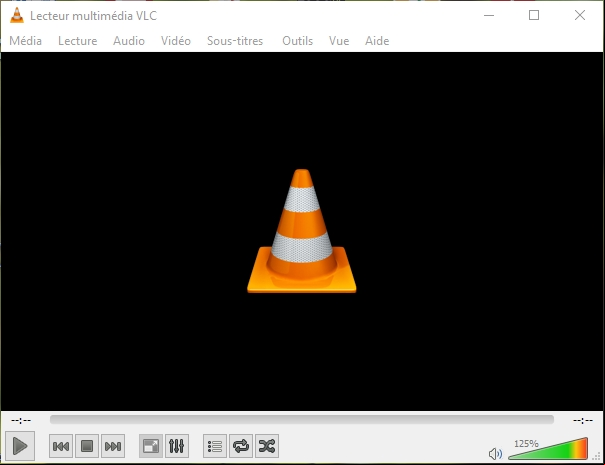Start playback with the Play button
The height and width of the screenshot is (465, 605).
pyautogui.click(x=20, y=446)
